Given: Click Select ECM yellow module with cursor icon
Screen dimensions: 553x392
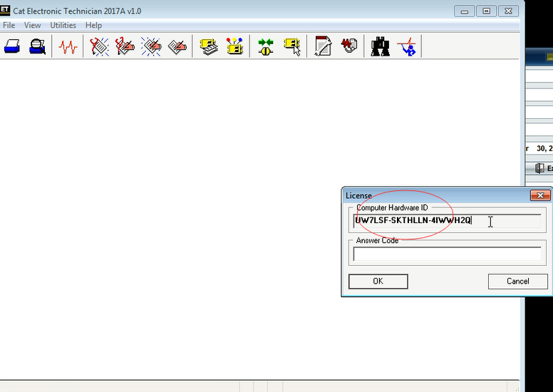Looking at the screenshot, I should click(292, 46).
